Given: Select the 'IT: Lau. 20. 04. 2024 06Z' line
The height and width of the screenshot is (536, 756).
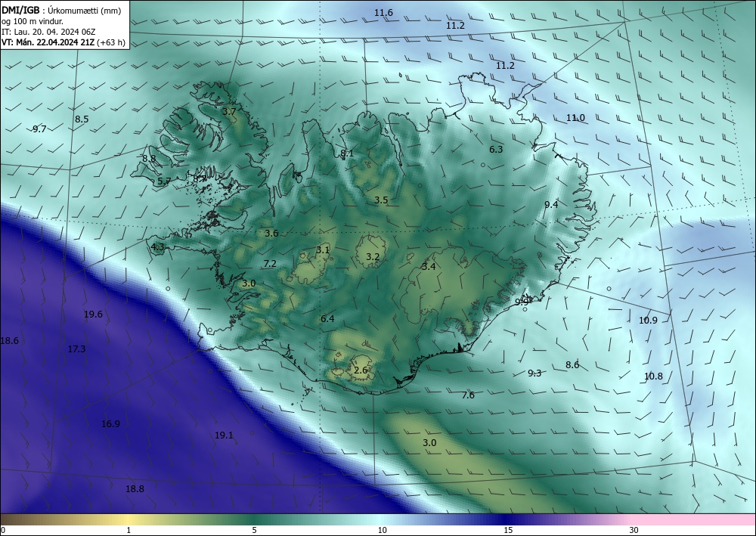Looking at the screenshot, I should [x=48, y=32].
